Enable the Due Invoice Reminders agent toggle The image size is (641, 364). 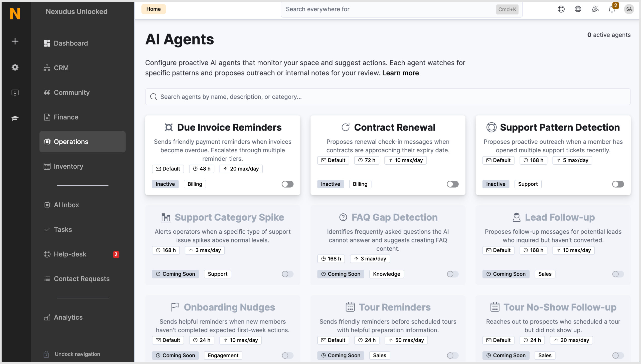(287, 184)
